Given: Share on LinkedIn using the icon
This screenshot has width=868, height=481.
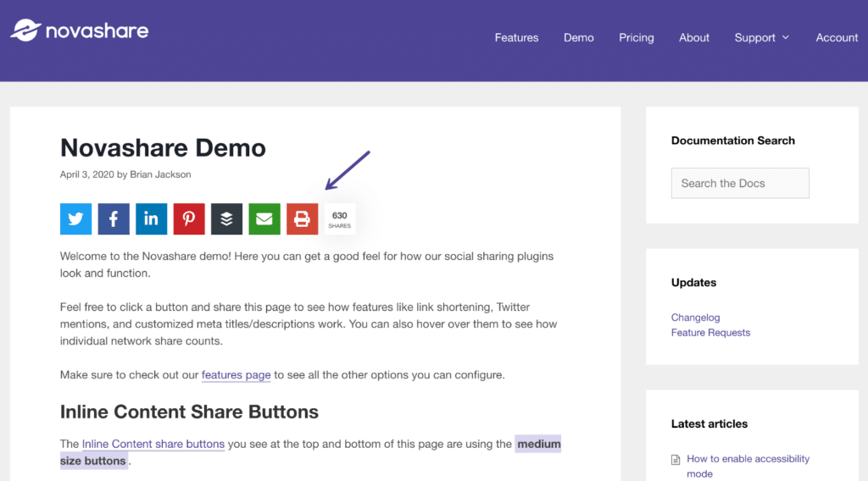Looking at the screenshot, I should [x=151, y=219].
